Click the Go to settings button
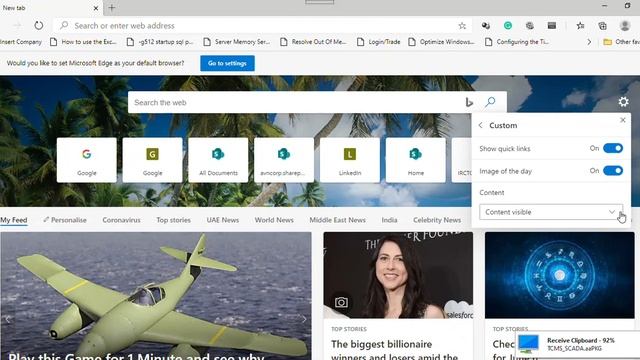The image size is (640, 360). pyautogui.click(x=227, y=63)
